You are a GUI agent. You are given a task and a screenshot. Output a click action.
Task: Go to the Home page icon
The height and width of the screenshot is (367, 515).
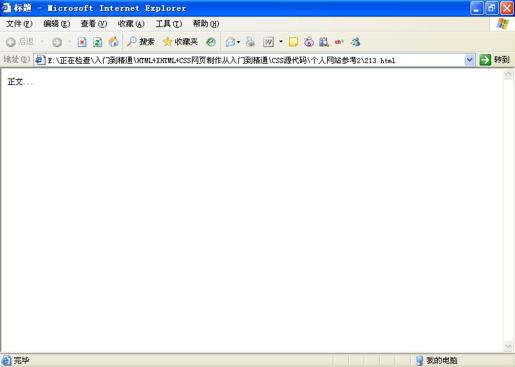[114, 42]
